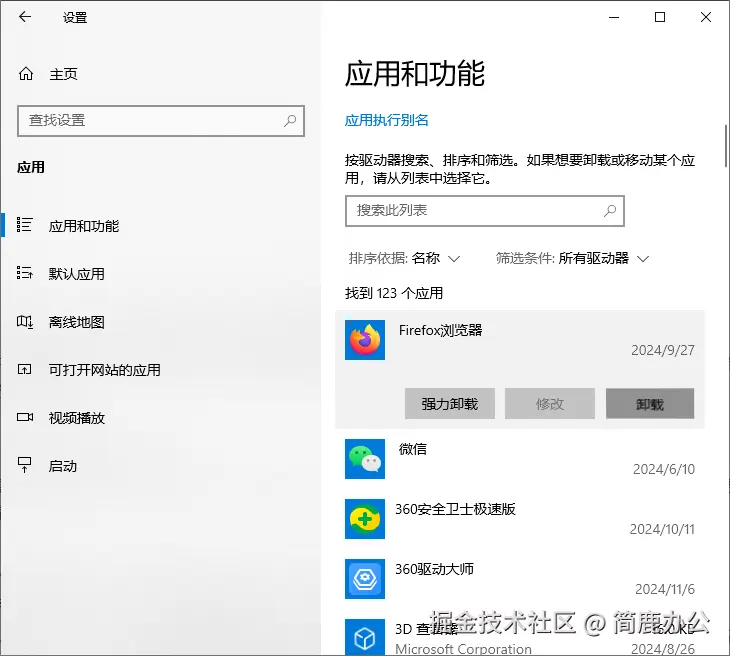The image size is (730, 656).
Task: Select 应用和功能 in the sidebar
Action: tap(84, 226)
